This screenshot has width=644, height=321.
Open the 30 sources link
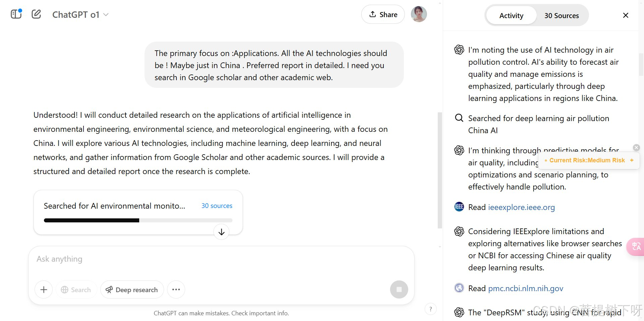point(217,206)
